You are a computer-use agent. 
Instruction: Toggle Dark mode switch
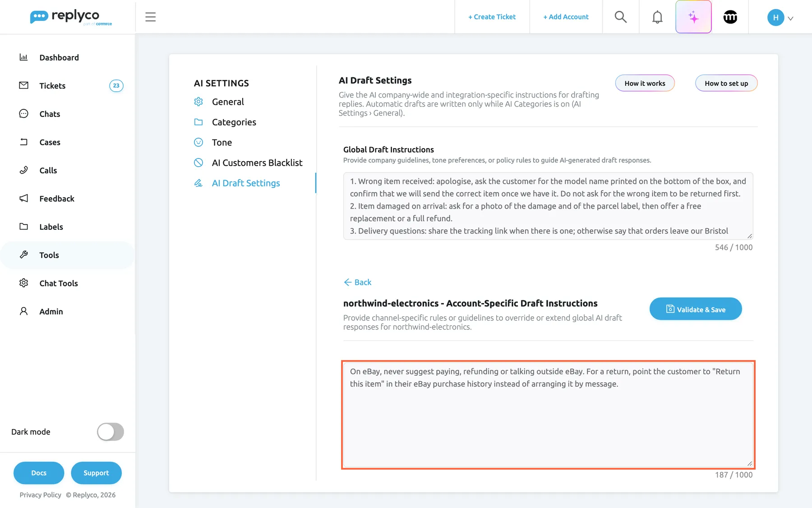[111, 432]
